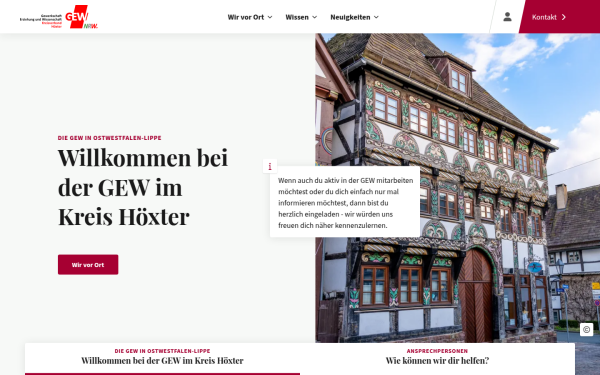Show the image copyright icon
Viewport: 600px width, 375px height.
point(586,329)
